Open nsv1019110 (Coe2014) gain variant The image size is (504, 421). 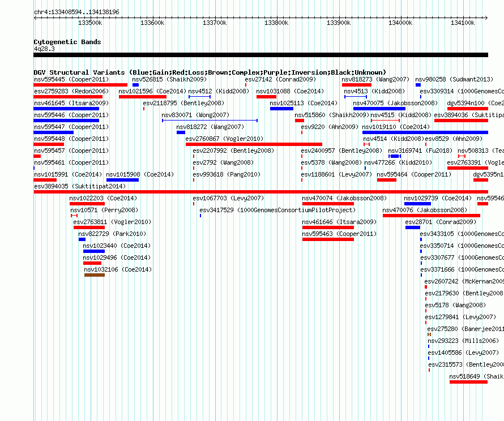click(x=425, y=132)
